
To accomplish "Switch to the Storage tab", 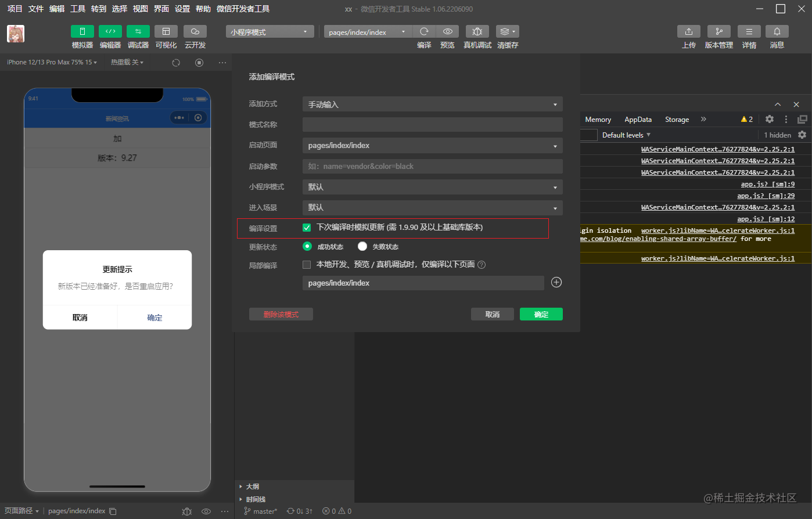I will click(677, 119).
